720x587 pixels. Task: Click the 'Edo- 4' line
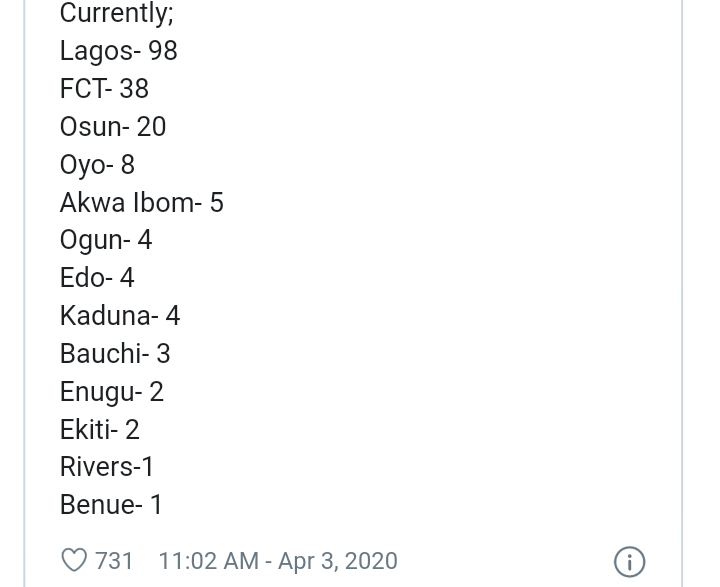tap(97, 278)
